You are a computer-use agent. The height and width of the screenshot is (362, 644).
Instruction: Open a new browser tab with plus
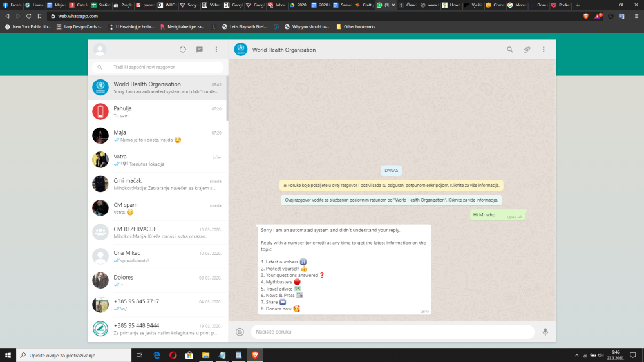click(x=578, y=5)
